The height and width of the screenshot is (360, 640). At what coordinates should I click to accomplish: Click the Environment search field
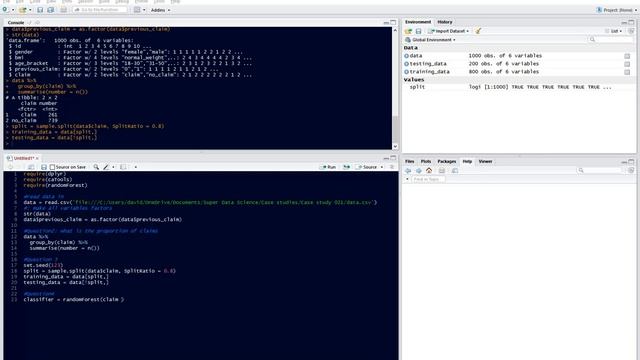[611, 40]
